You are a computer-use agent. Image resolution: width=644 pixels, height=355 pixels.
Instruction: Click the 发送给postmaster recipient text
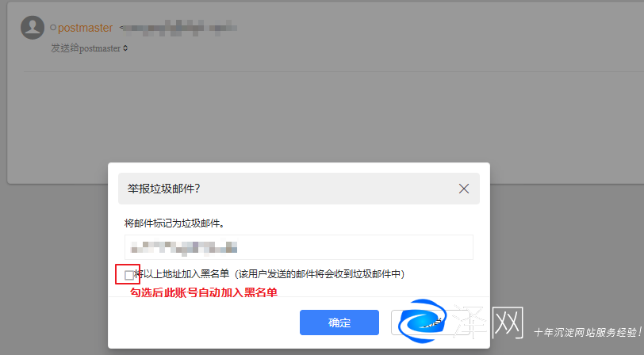click(x=86, y=48)
